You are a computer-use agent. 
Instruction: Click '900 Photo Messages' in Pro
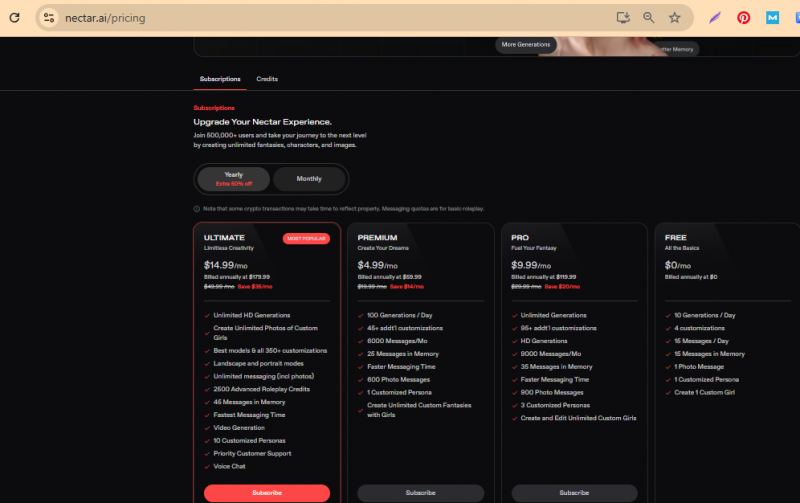pos(552,393)
